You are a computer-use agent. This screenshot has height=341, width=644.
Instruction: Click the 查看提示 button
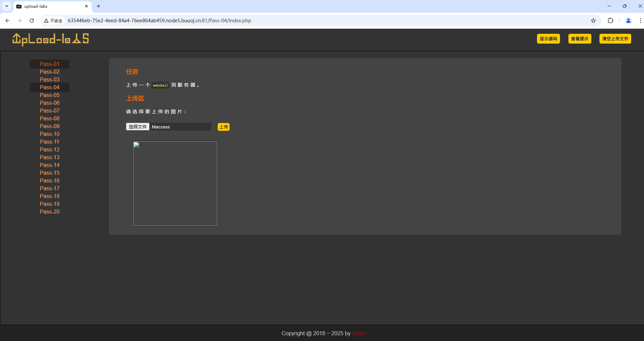(580, 39)
